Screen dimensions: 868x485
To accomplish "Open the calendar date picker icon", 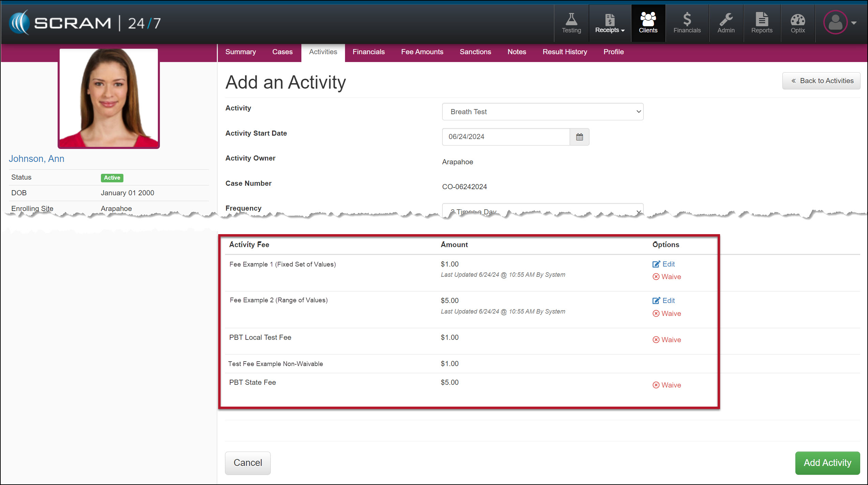I will click(579, 137).
